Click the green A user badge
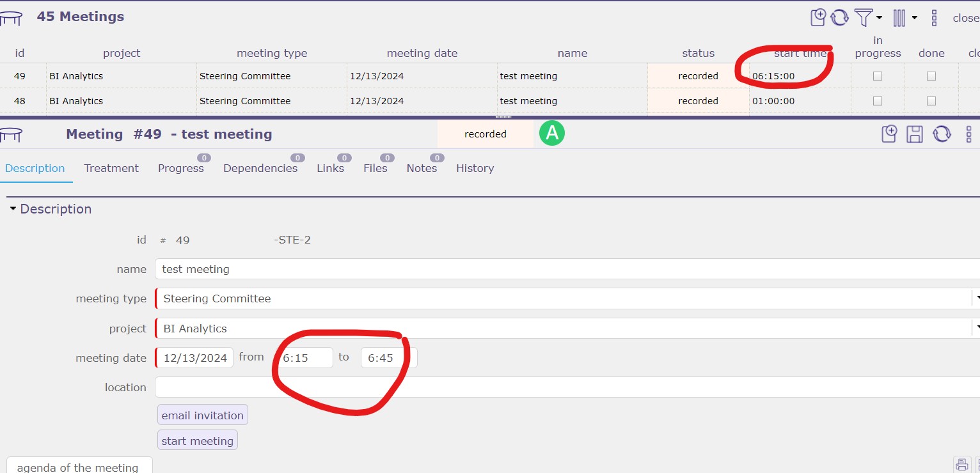Screen dimensions: 980x473 [x=551, y=134]
